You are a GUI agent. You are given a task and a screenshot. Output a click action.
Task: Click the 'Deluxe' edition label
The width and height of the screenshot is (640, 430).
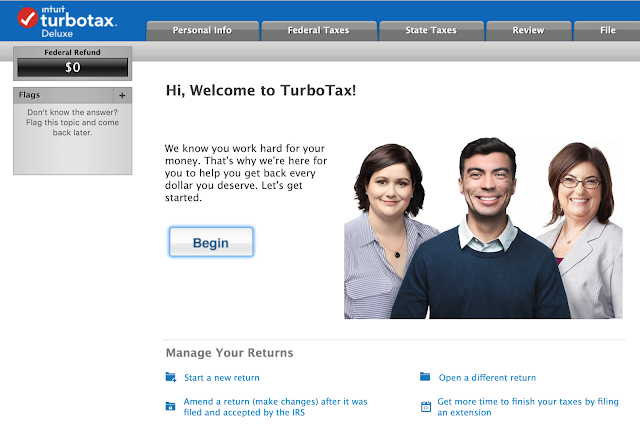(x=57, y=34)
